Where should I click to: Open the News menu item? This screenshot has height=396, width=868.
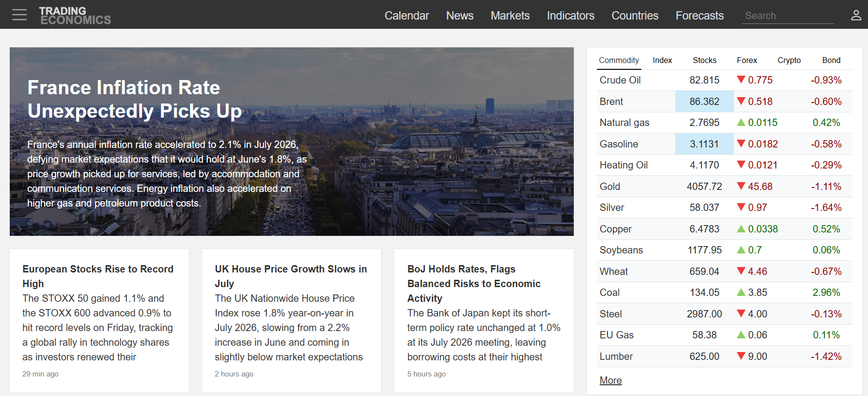click(x=460, y=16)
